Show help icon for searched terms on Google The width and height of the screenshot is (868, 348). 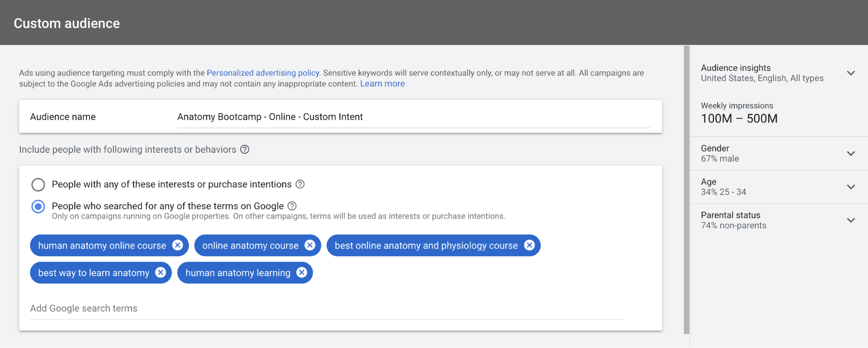click(292, 206)
